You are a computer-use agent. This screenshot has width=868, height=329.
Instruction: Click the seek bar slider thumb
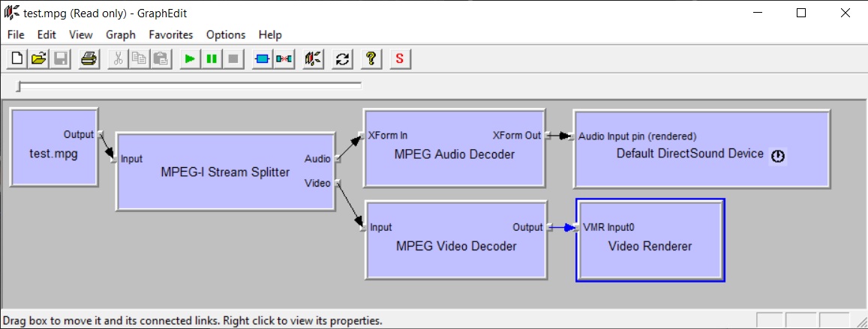(20, 87)
